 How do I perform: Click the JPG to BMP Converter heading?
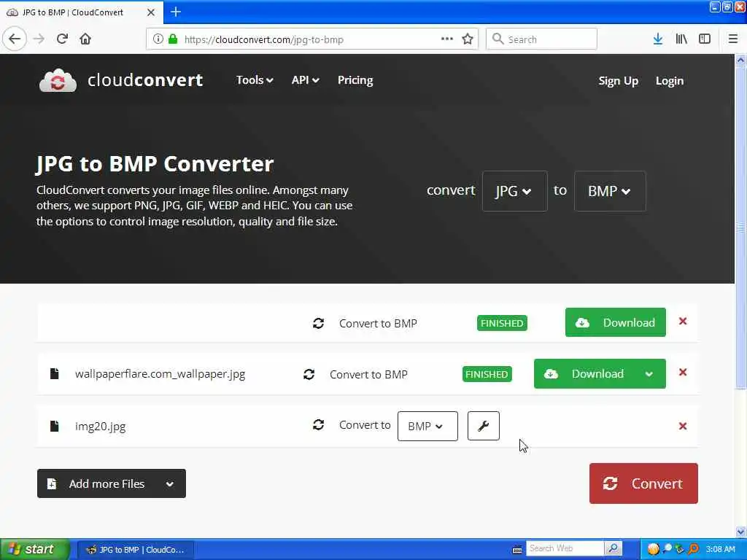155,164
